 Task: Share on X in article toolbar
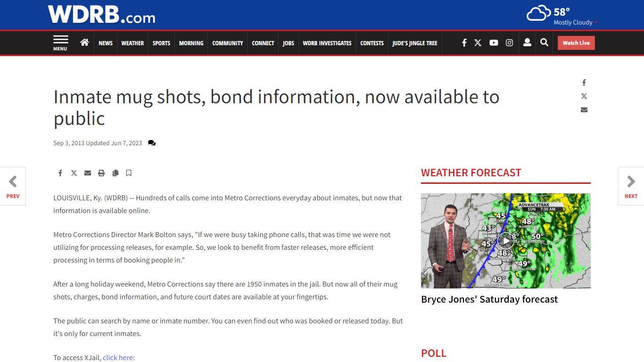[74, 173]
